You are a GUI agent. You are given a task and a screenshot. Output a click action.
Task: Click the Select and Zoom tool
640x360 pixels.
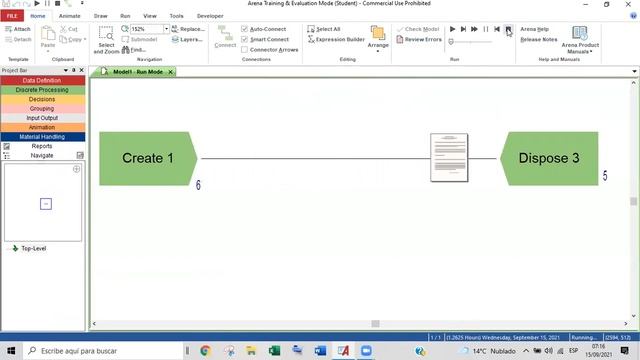click(x=106, y=40)
